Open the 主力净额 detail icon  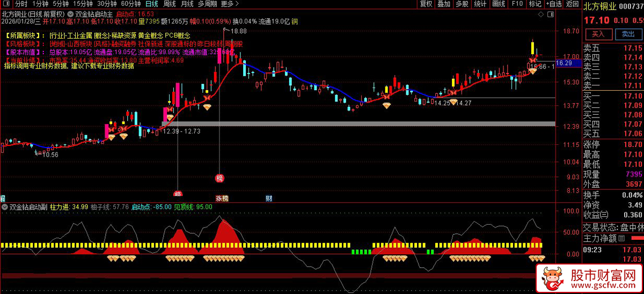tap(621, 238)
